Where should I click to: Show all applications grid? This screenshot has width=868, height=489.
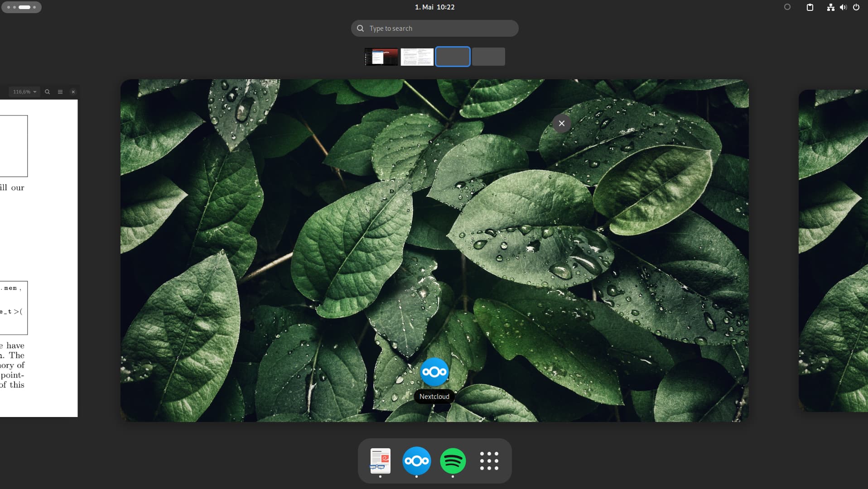coord(489,460)
